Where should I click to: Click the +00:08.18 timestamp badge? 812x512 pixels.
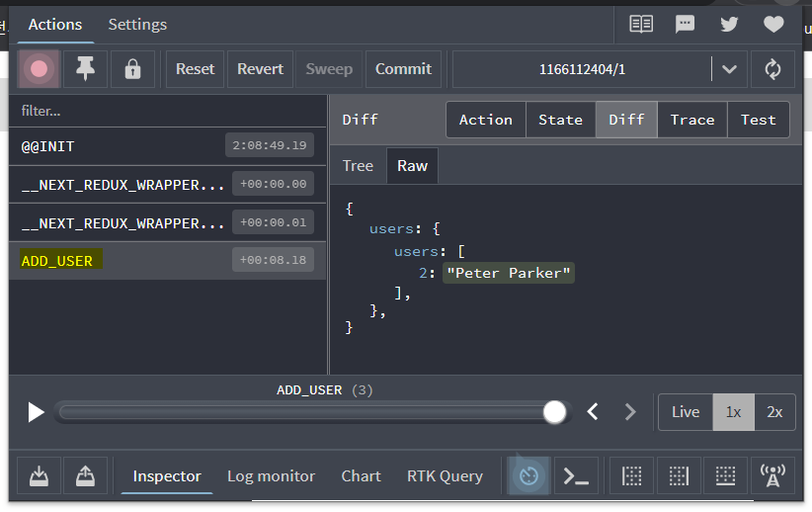tap(273, 260)
